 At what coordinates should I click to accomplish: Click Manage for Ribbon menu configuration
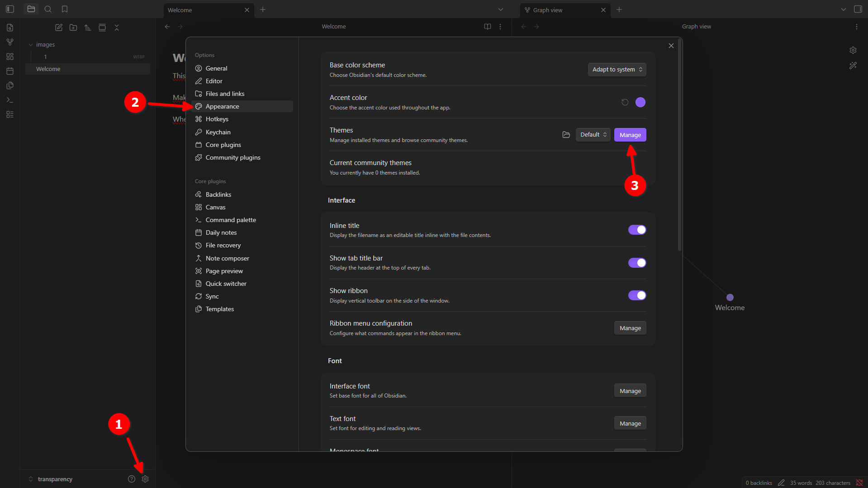tap(630, 328)
